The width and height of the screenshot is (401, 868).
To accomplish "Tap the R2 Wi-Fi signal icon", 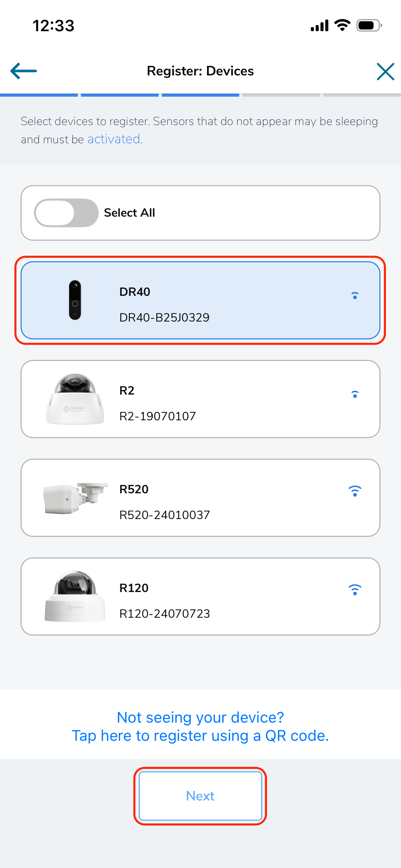I will point(355,394).
